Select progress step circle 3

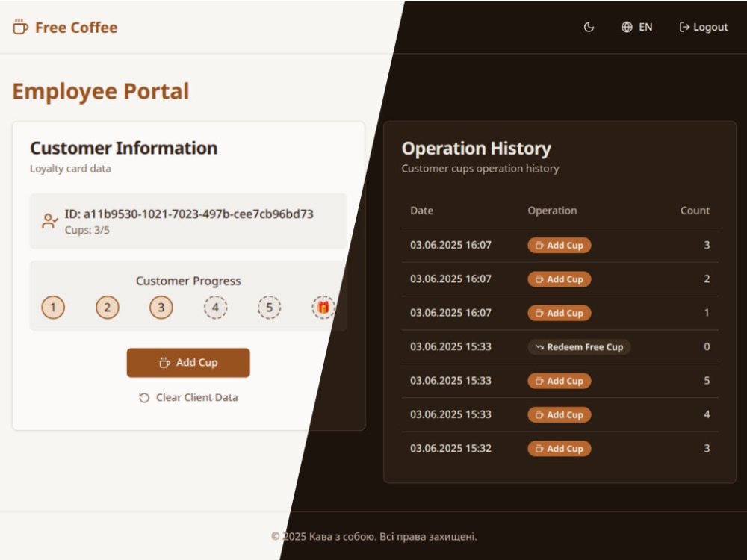161,308
